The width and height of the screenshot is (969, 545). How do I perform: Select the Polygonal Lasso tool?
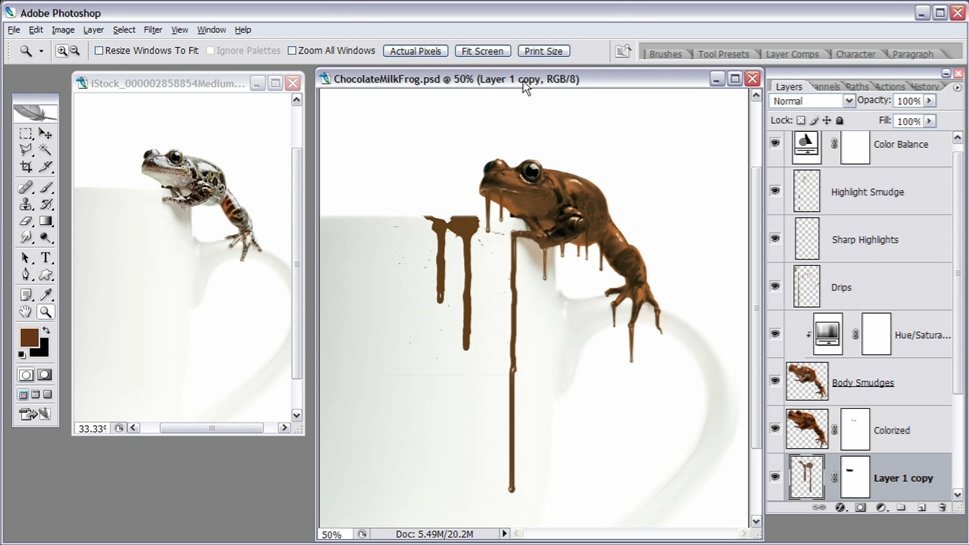pos(26,149)
